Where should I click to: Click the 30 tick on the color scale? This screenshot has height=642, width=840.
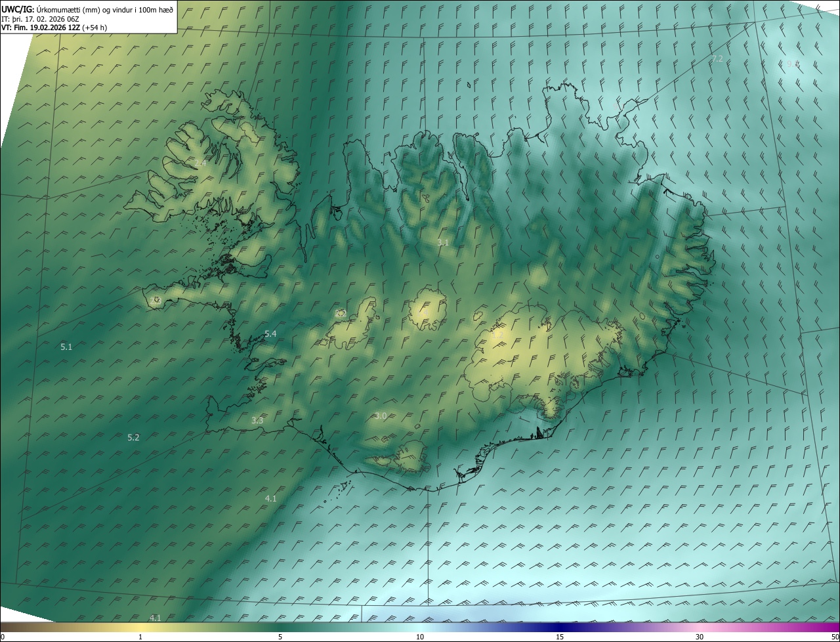click(x=700, y=637)
